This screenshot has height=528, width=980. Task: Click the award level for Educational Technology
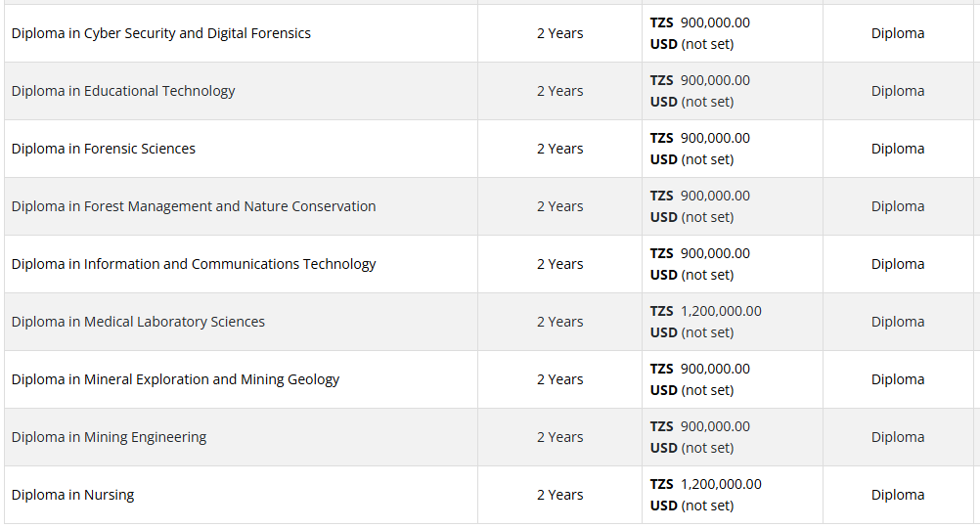click(897, 91)
